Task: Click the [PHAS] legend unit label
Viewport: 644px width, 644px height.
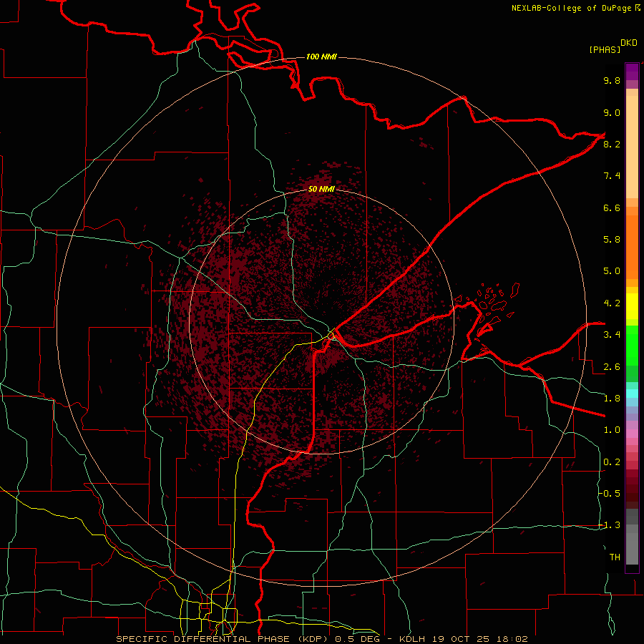Action: point(605,49)
